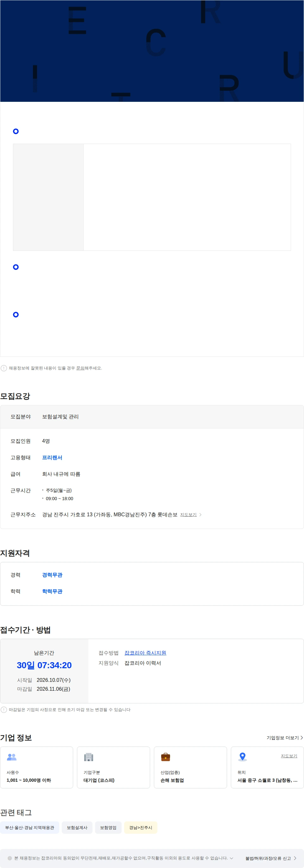The width and height of the screenshot is (304, 868).
Task: Click the chevron after work address 지도보기
Action: tap(200, 514)
